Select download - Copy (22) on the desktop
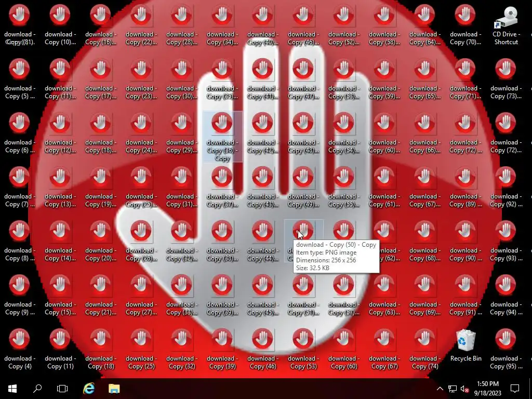Image resolution: width=532 pixels, height=399 pixels. pos(141,26)
